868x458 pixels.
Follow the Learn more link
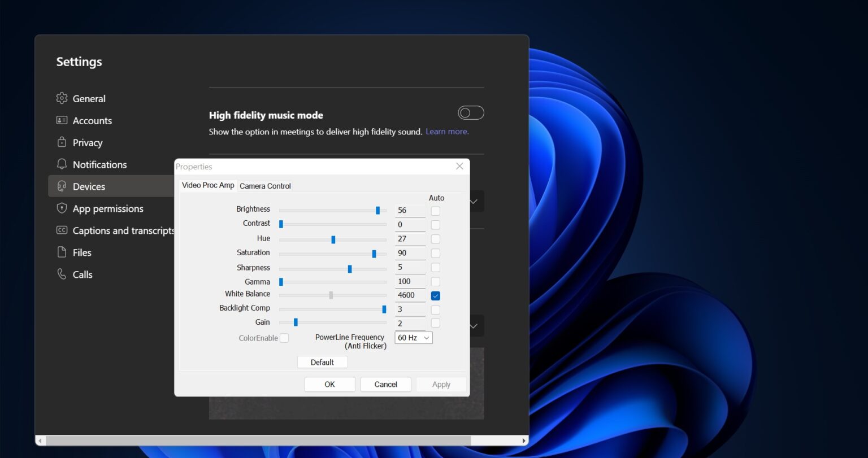tap(447, 132)
